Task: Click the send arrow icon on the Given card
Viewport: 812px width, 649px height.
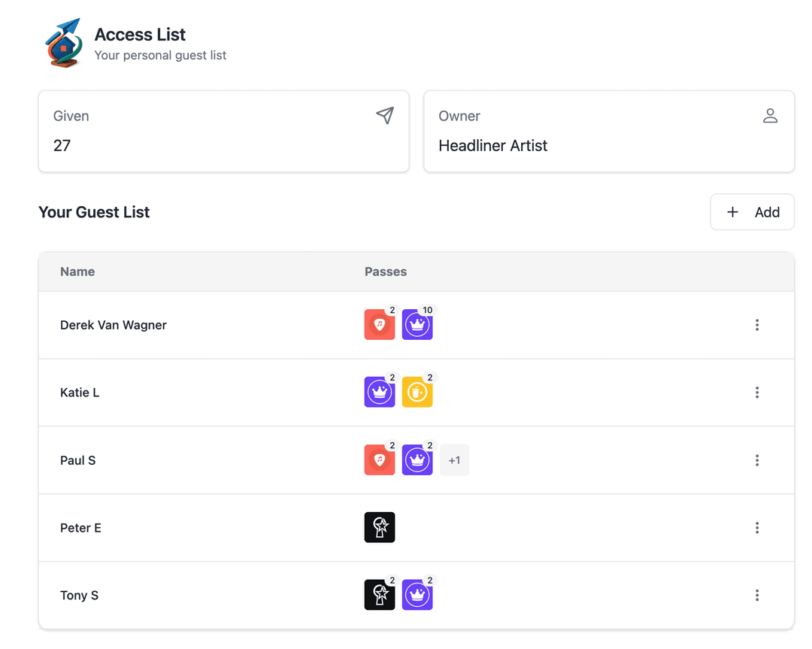Action: [385, 116]
